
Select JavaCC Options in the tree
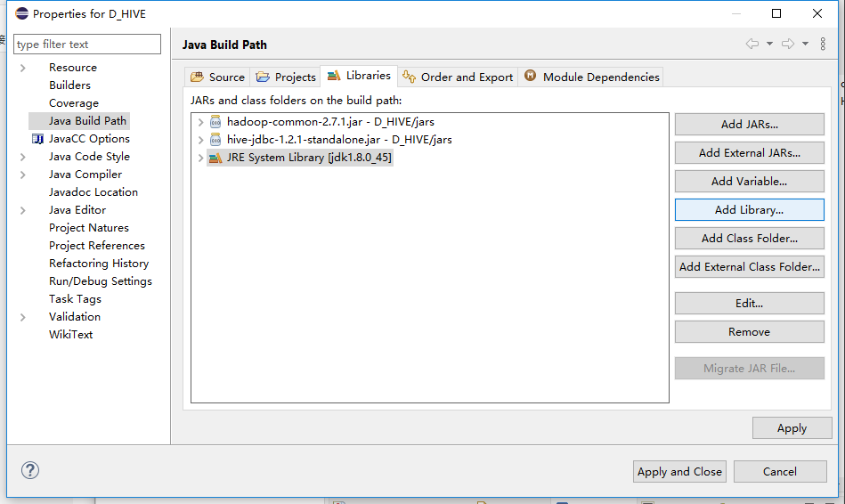point(89,139)
